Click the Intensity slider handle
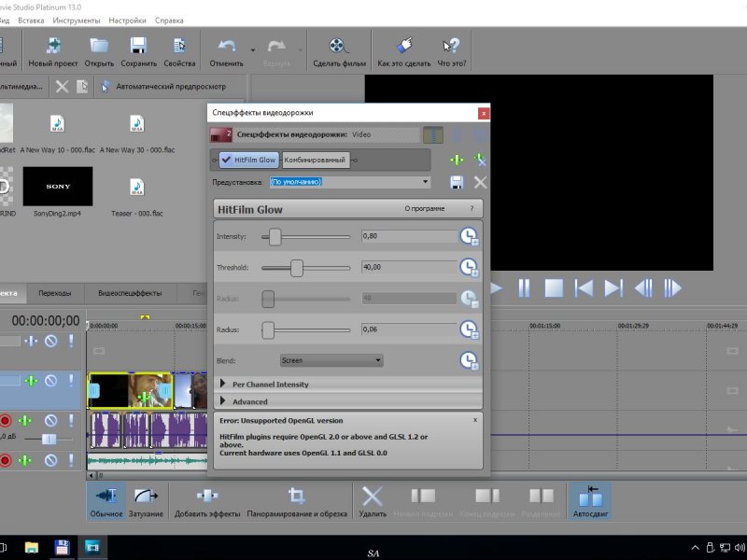The image size is (747, 560). point(275,237)
